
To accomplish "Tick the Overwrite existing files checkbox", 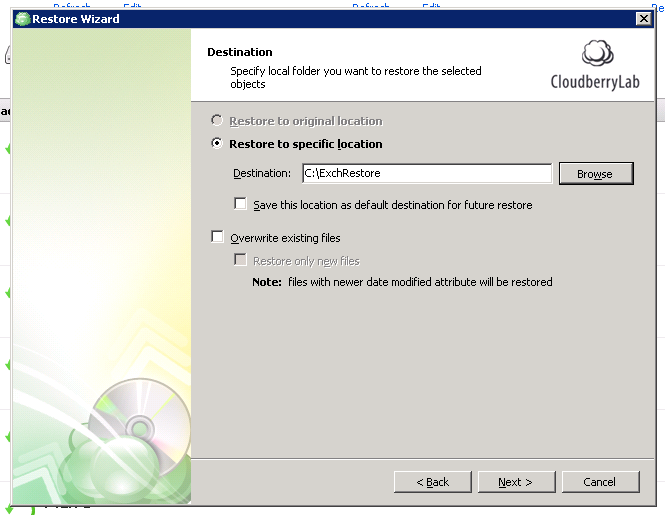I will click(x=217, y=238).
